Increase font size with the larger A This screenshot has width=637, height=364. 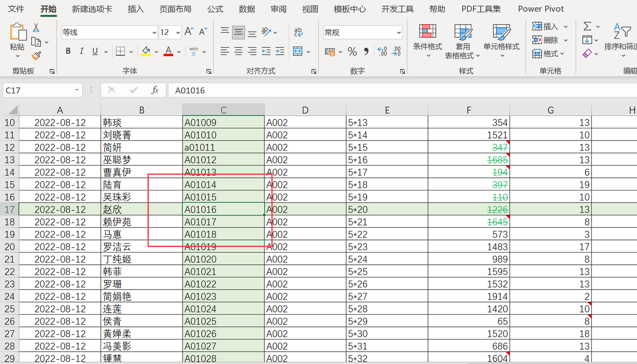189,32
